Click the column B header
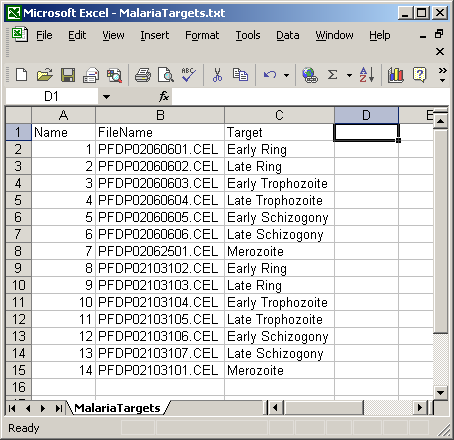Viewport: 454px width, 440px height. coord(160,115)
